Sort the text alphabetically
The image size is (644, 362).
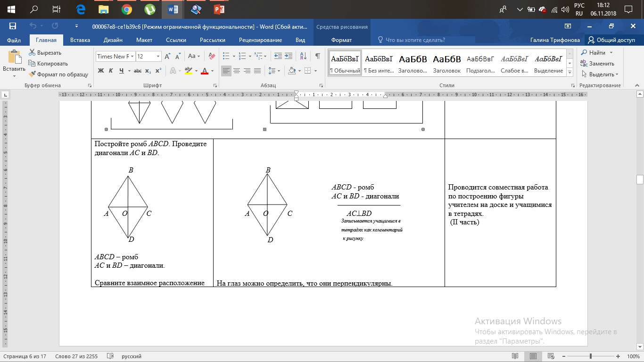click(303, 56)
